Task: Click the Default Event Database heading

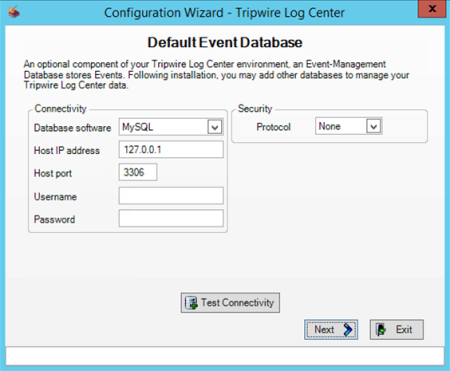Action: coord(225,43)
